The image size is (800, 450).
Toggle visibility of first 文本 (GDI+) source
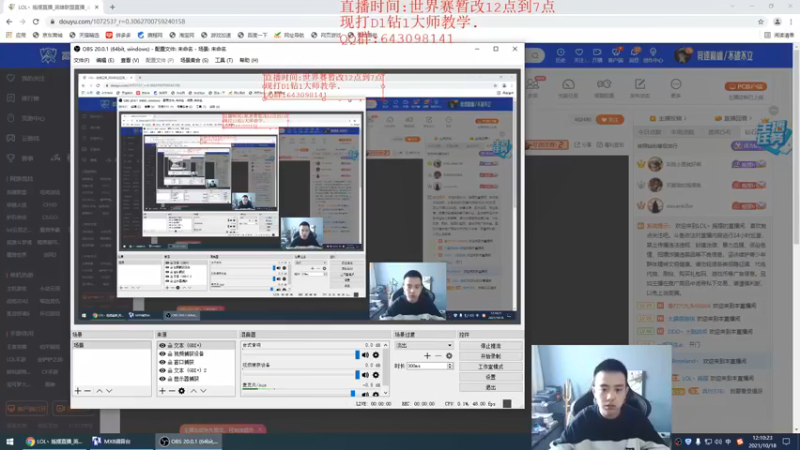pyautogui.click(x=162, y=345)
